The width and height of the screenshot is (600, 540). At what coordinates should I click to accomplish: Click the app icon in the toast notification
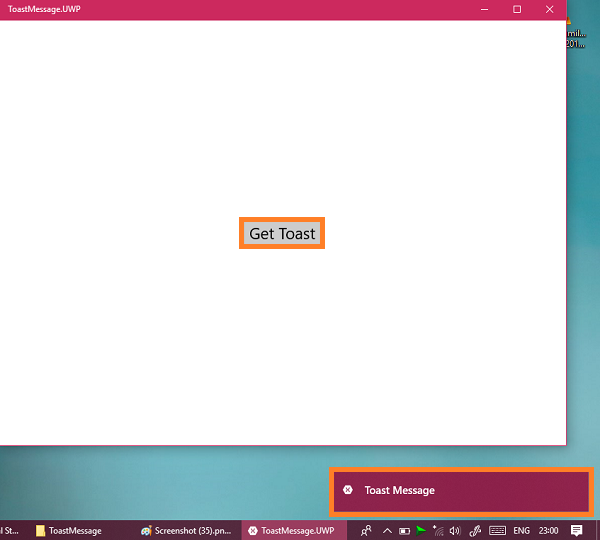click(x=348, y=490)
